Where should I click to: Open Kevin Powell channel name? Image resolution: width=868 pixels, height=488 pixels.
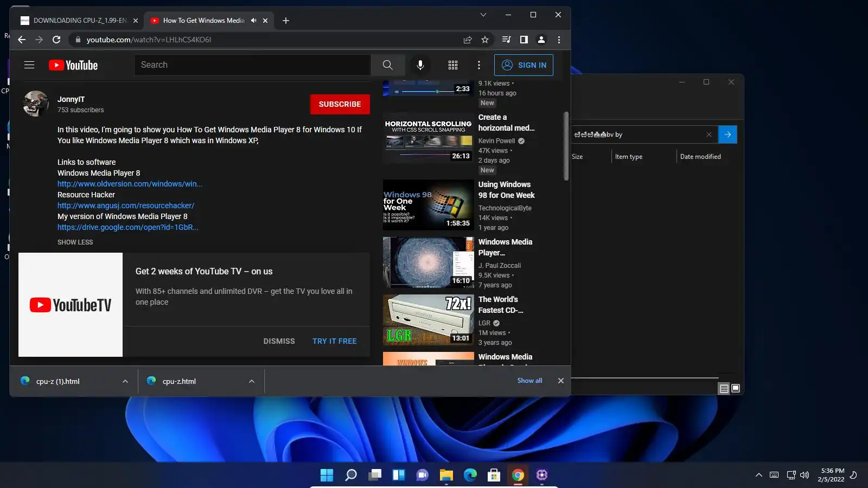497,141
